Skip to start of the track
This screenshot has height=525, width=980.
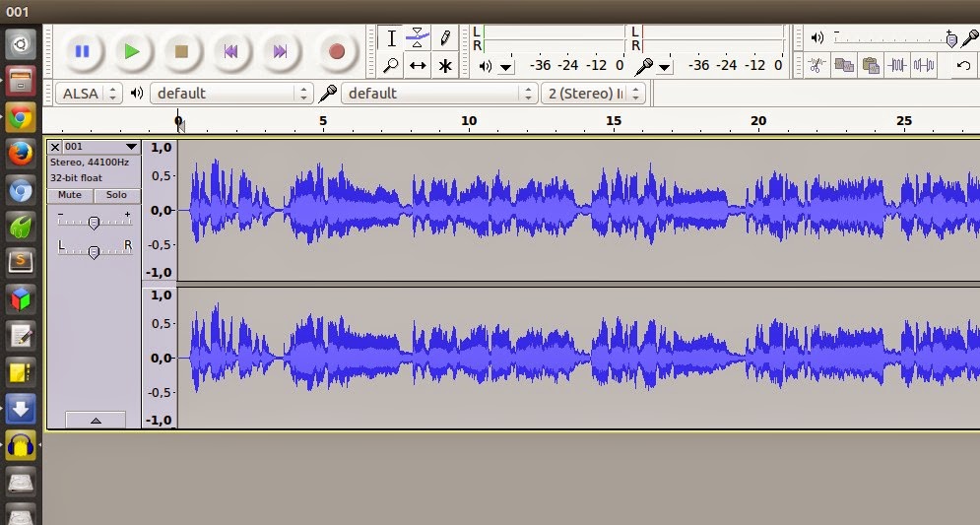(x=230, y=51)
